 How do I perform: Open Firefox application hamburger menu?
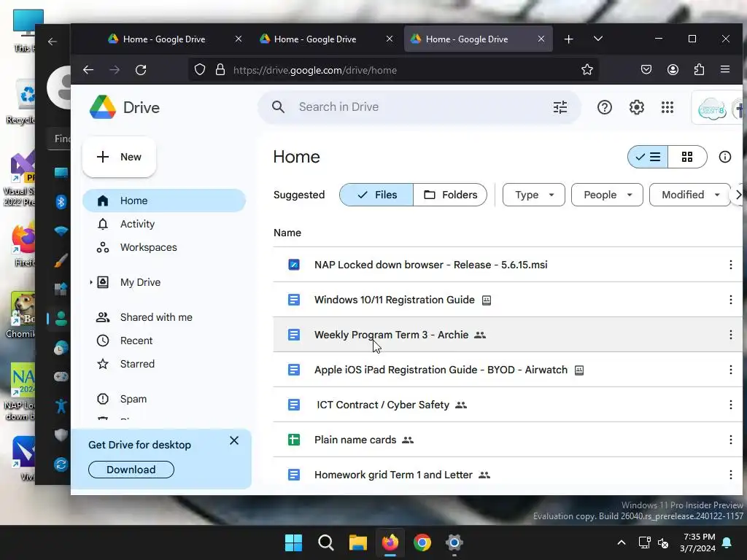725,69
